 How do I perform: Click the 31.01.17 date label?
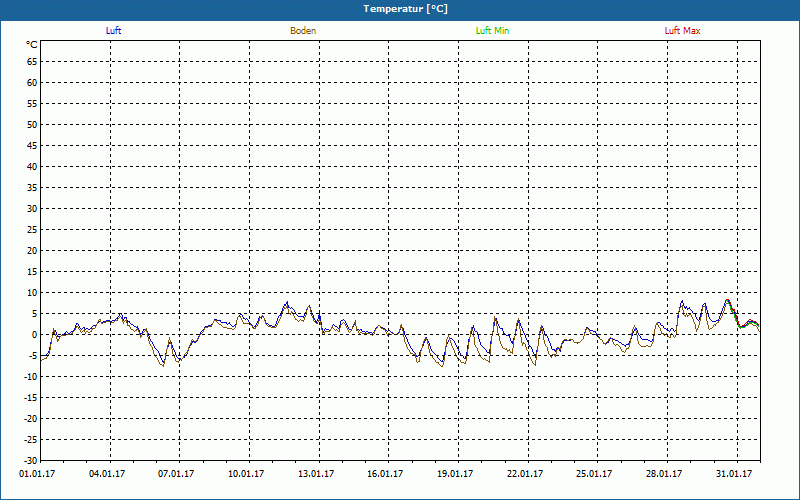tap(734, 474)
